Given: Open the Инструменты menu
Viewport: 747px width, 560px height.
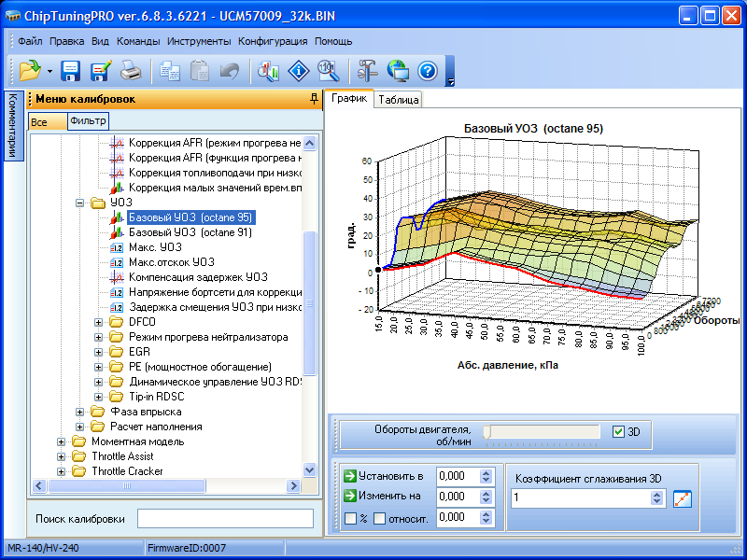Looking at the screenshot, I should pos(199,41).
